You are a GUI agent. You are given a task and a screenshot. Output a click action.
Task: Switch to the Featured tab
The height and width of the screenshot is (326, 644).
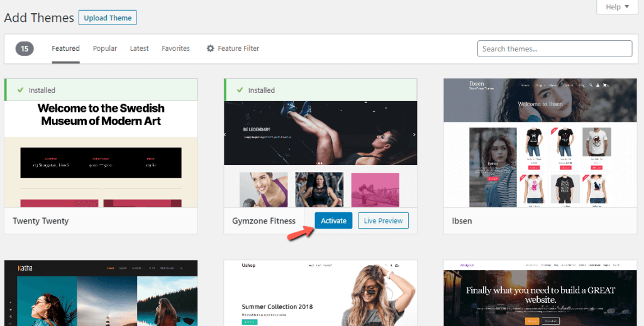pos(65,48)
